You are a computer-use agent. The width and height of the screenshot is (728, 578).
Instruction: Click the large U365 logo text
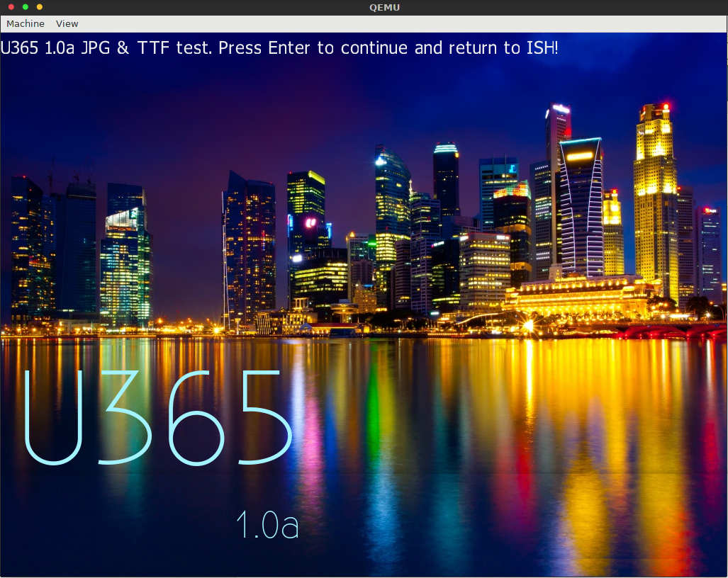point(158,417)
